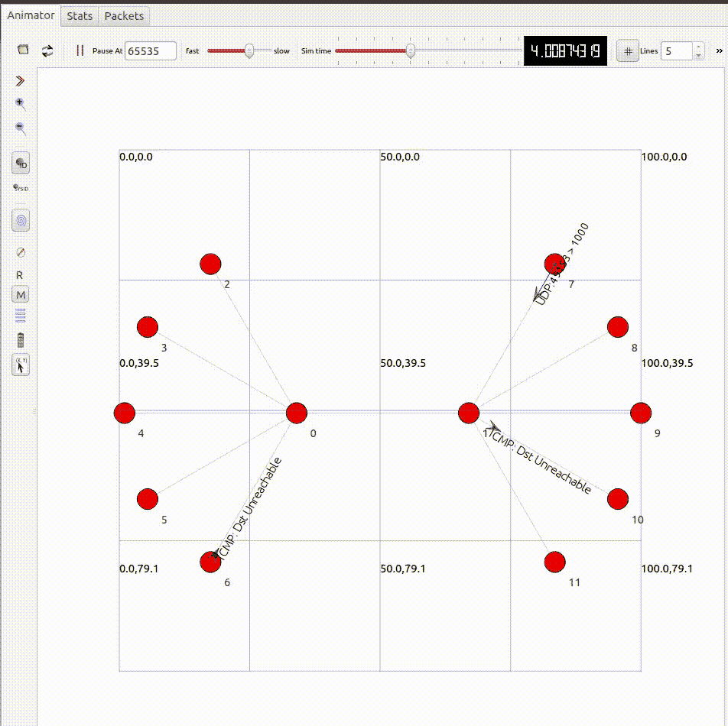Click the 50.0,39.5 grid coordinate label
728x726 pixels.
(x=403, y=363)
